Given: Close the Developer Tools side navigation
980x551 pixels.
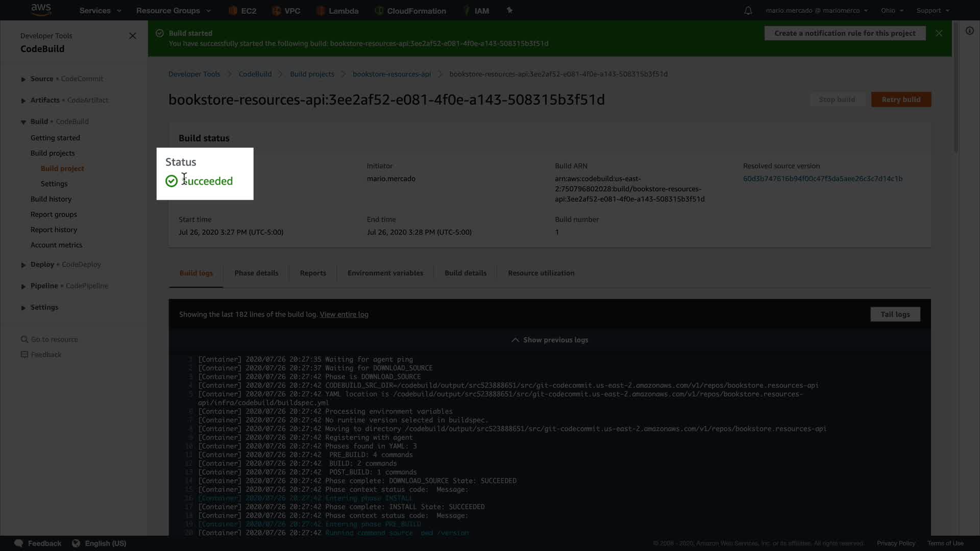Looking at the screenshot, I should 133,36.
